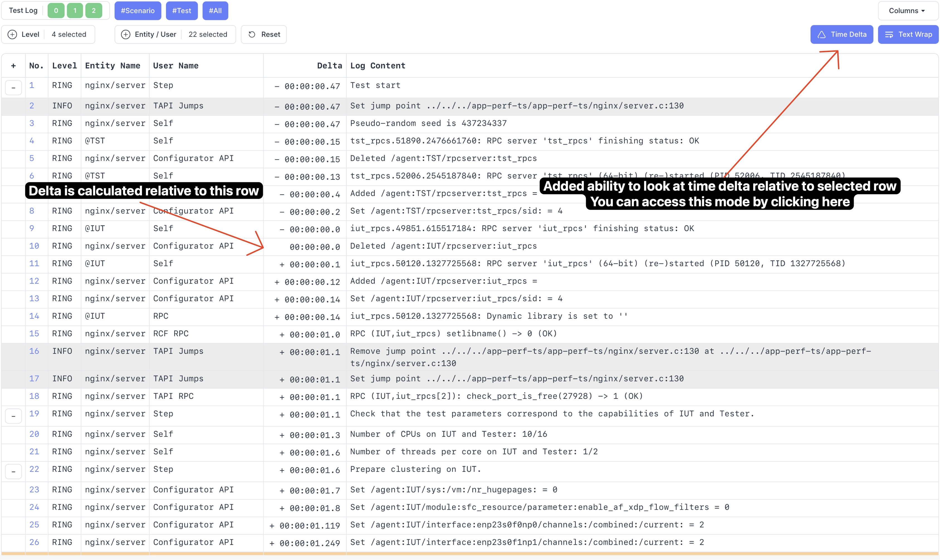Toggle nesting level 2 badge
This screenshot has height=560, width=940.
coord(94,11)
